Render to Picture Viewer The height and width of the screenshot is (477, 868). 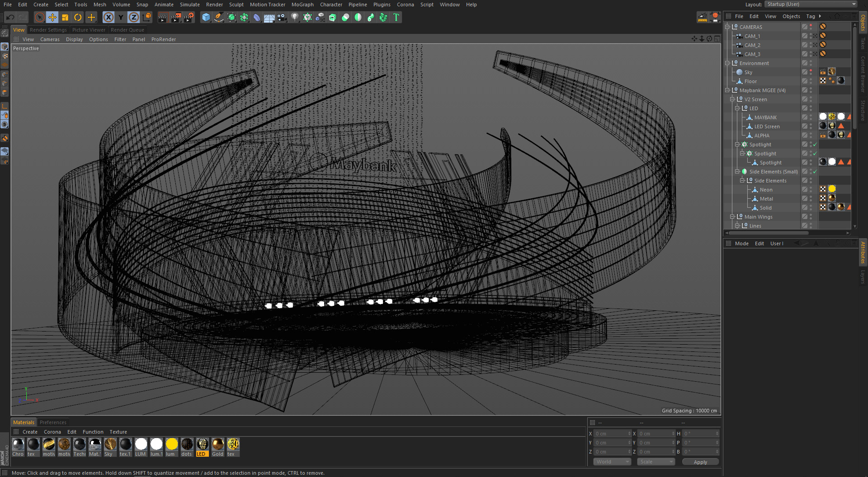pyautogui.click(x=176, y=17)
